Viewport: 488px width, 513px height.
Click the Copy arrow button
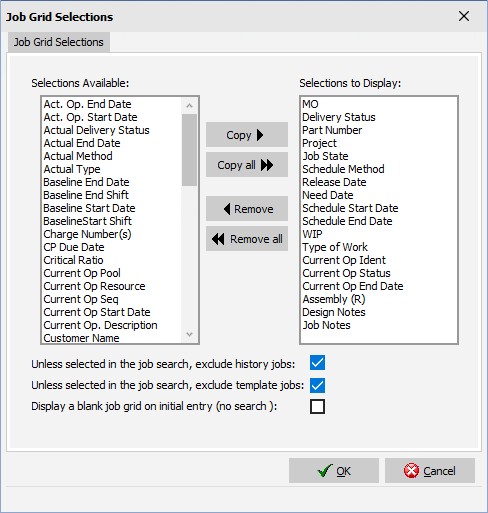pos(247,135)
